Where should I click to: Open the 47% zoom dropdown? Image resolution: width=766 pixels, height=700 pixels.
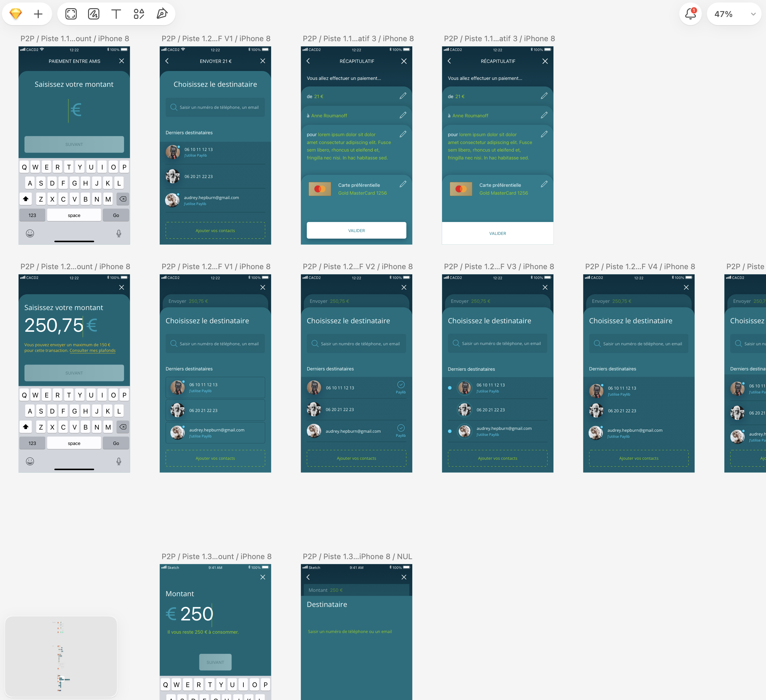pyautogui.click(x=734, y=14)
